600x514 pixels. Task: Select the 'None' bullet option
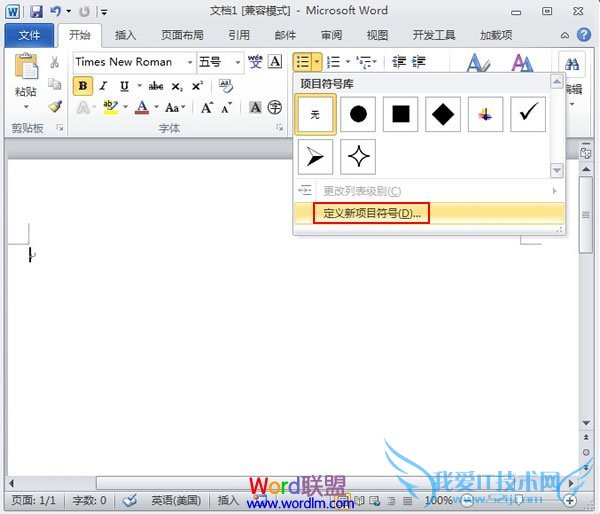314,115
